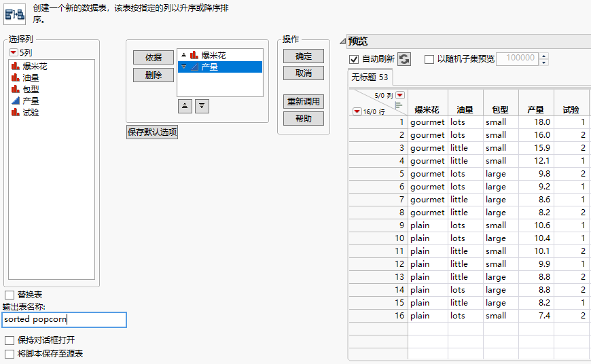Click the 依据 button

click(154, 57)
